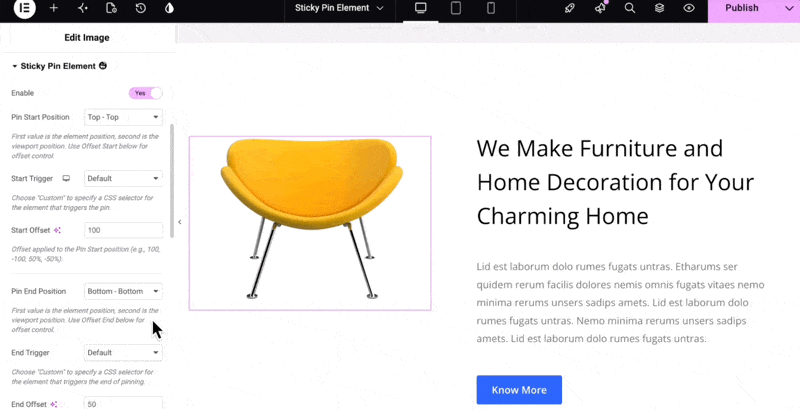Open the End Trigger dropdown

click(123, 352)
